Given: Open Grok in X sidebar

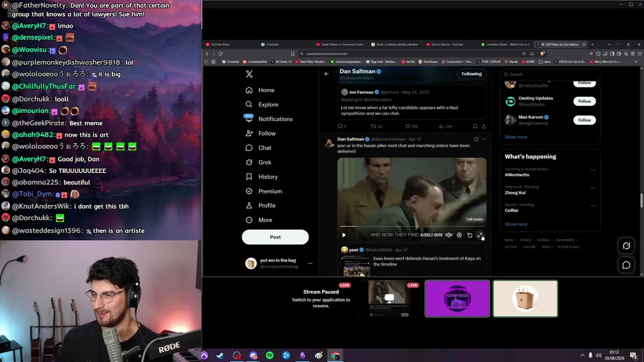Looking at the screenshot, I should tap(258, 162).
